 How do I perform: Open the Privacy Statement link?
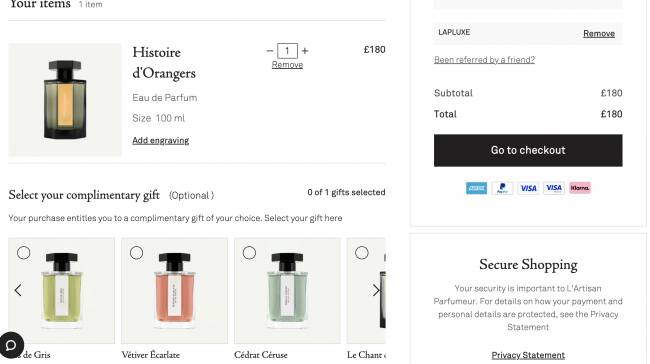coord(528,355)
